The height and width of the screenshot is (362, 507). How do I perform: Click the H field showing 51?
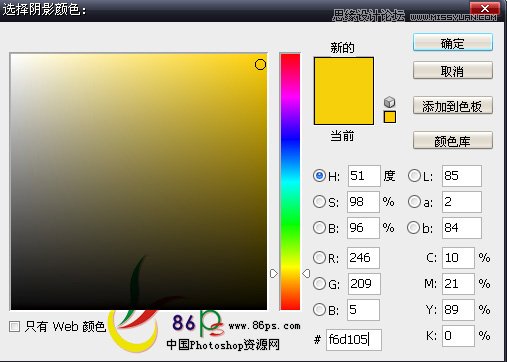pos(364,176)
